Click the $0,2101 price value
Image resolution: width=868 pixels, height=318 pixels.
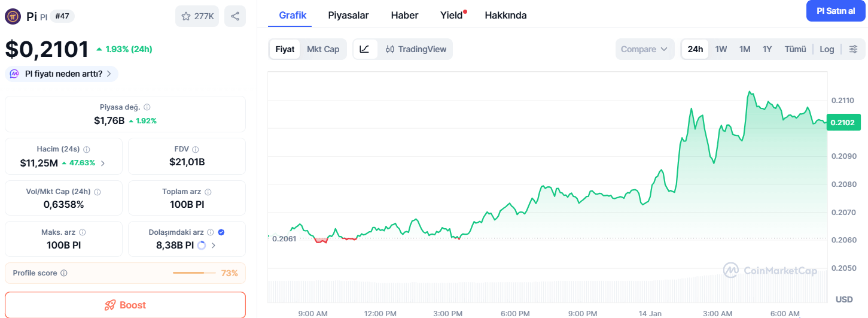click(x=47, y=49)
